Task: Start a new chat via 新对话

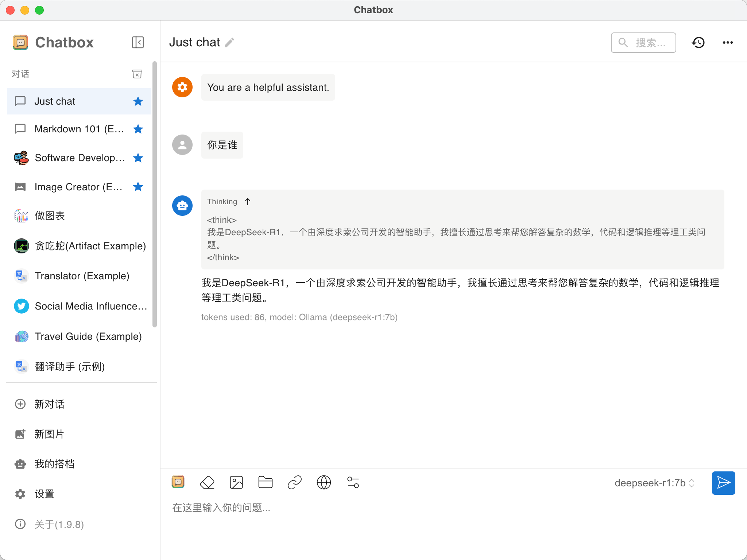Action: 79,404
